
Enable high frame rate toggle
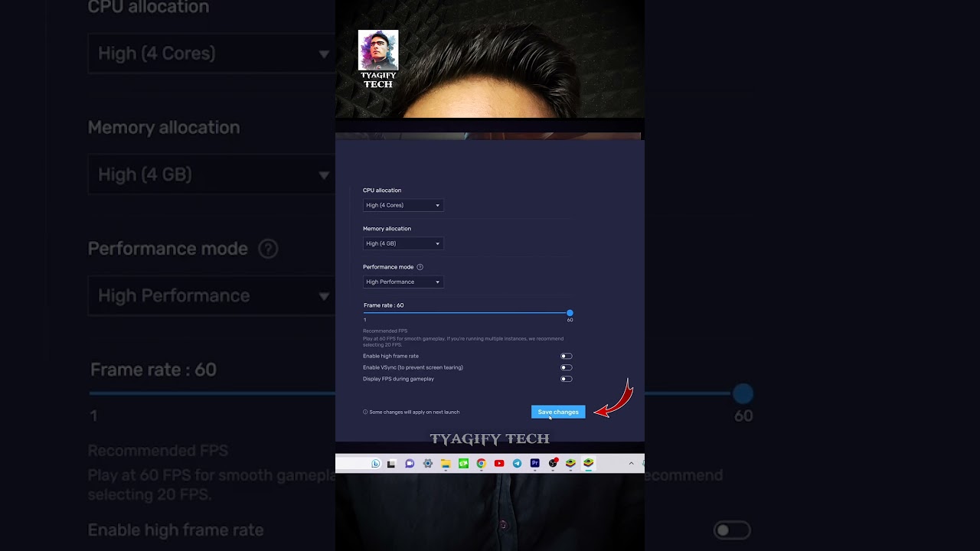(x=566, y=356)
